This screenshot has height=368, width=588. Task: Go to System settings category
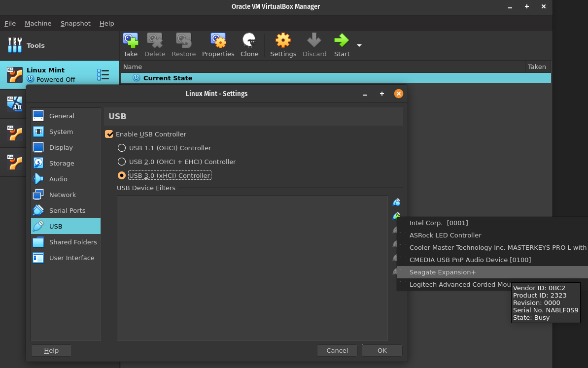(66, 132)
